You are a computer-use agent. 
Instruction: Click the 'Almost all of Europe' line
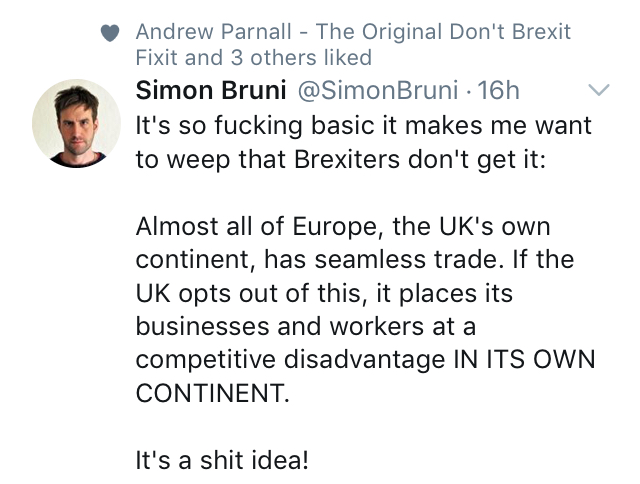coord(342,229)
